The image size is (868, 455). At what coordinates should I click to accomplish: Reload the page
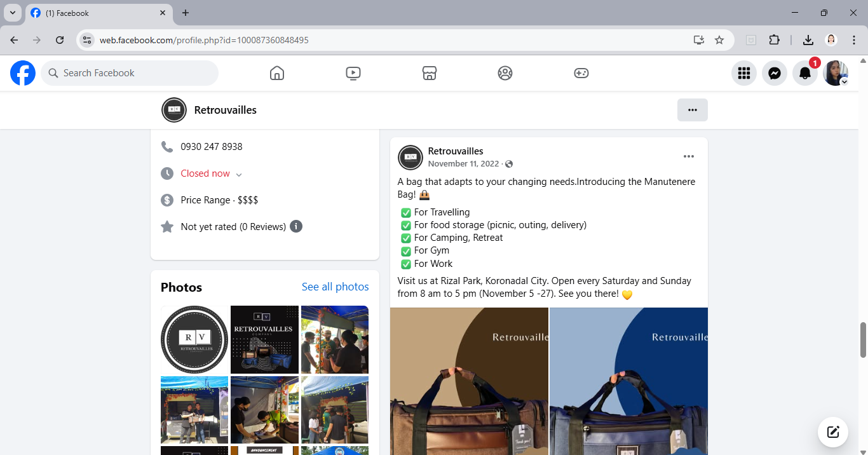60,40
